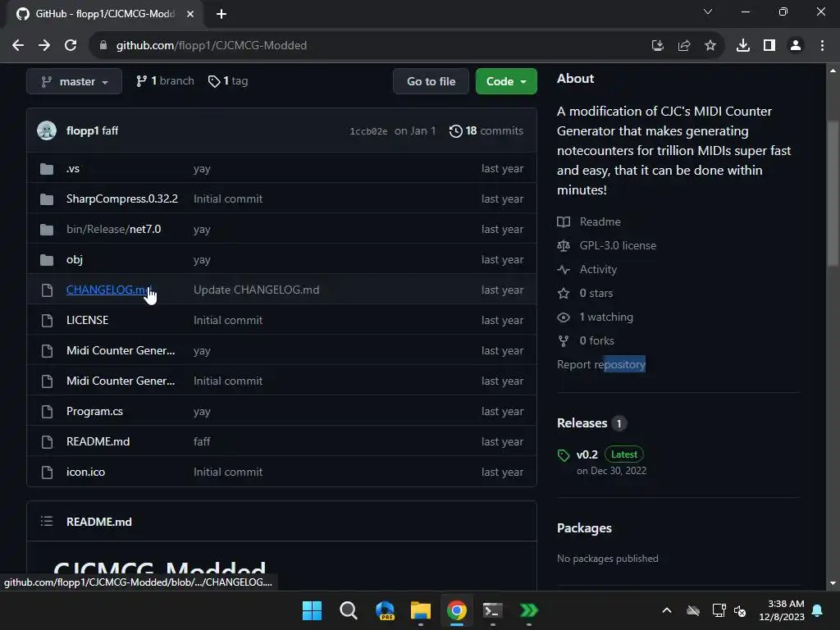Image resolution: width=840 pixels, height=630 pixels.
Task: Open the Chrome downloads icon
Action: click(743, 46)
